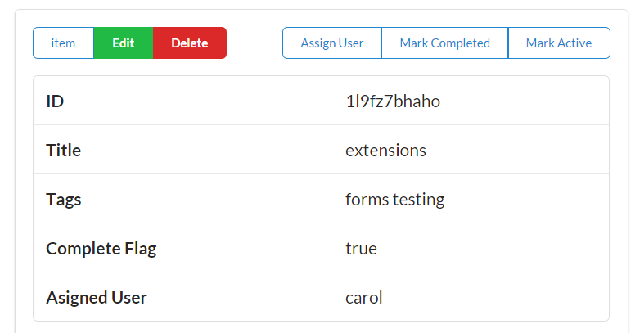Screen dimensions: 644x333
Task: Select the assigned user value carol
Action: pos(364,298)
